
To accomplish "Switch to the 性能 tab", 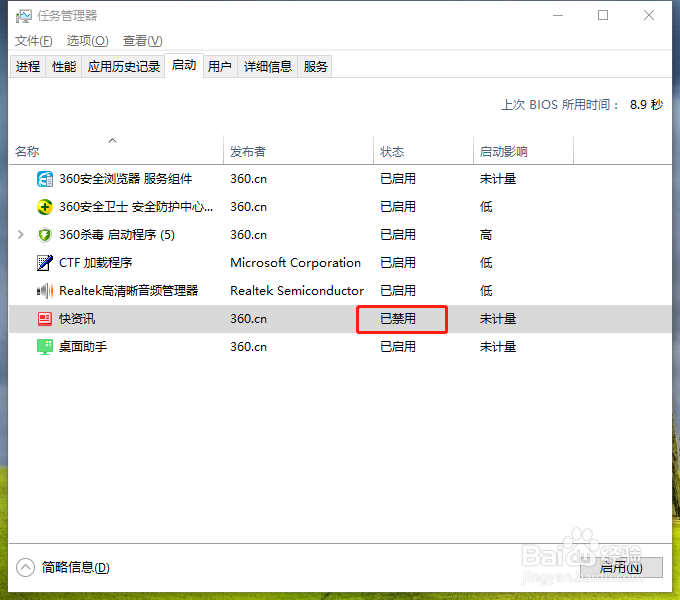I will pos(64,66).
